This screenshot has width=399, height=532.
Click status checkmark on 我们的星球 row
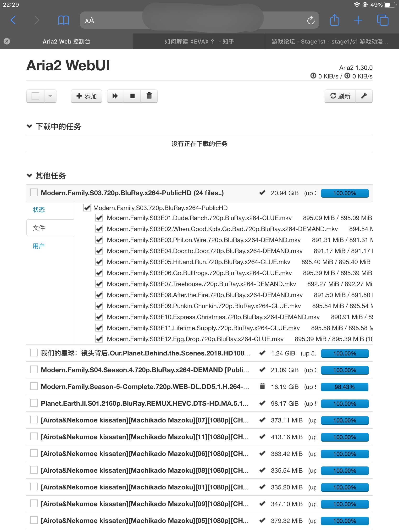pos(262,353)
